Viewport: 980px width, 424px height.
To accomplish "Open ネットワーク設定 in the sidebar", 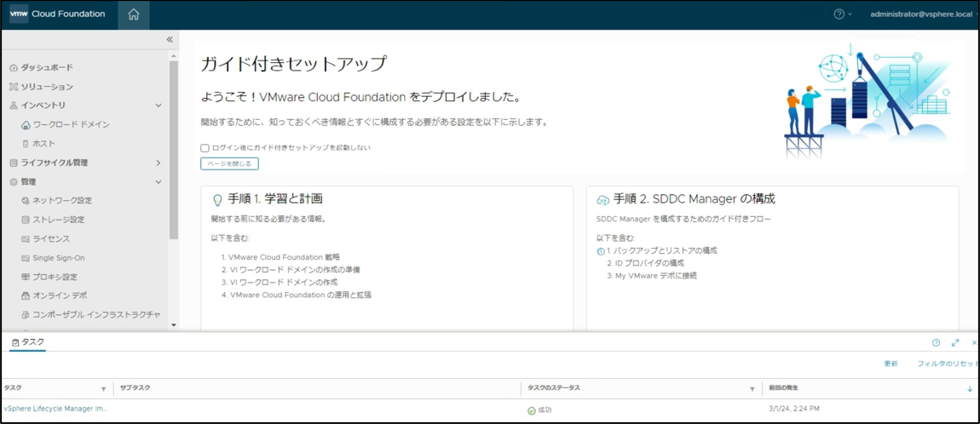I will click(x=62, y=200).
